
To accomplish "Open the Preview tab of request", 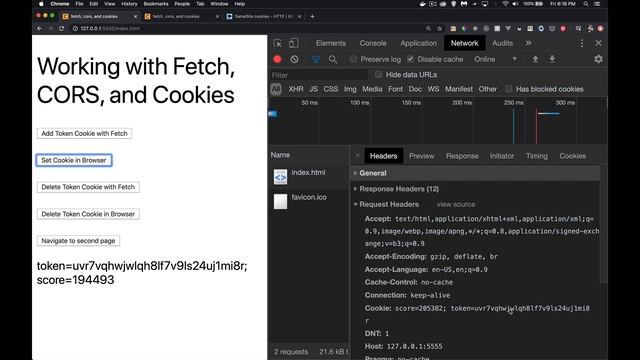I will tap(422, 156).
